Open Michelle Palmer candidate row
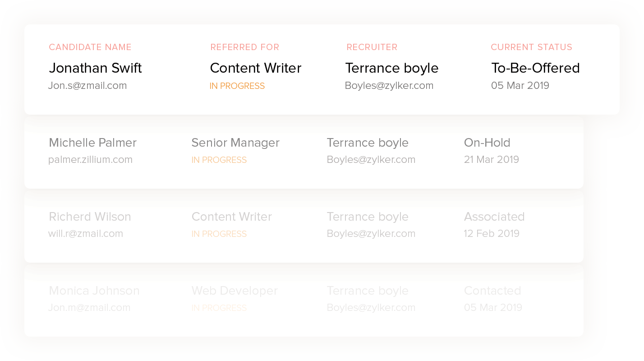Viewport: 644px width, 361px height. pos(92,143)
